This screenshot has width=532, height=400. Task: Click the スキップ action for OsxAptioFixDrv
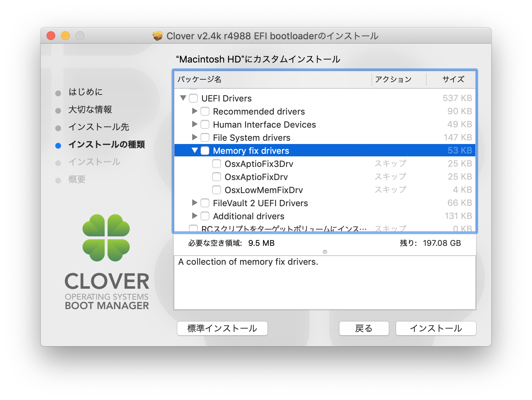(390, 177)
